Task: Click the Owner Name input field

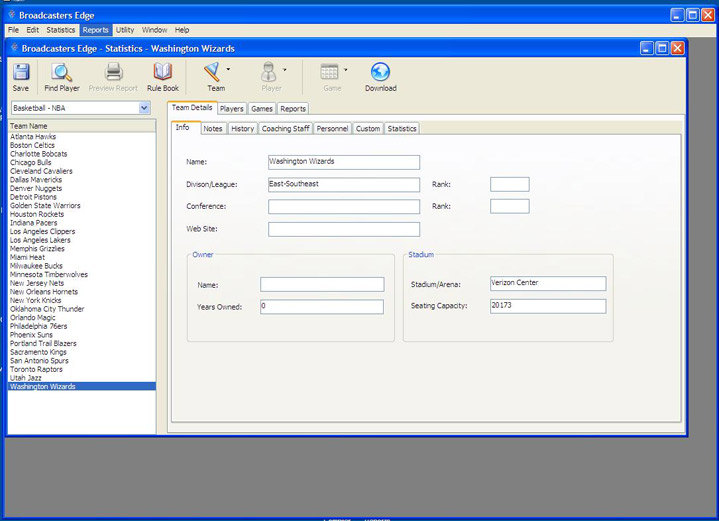Action: [x=322, y=284]
